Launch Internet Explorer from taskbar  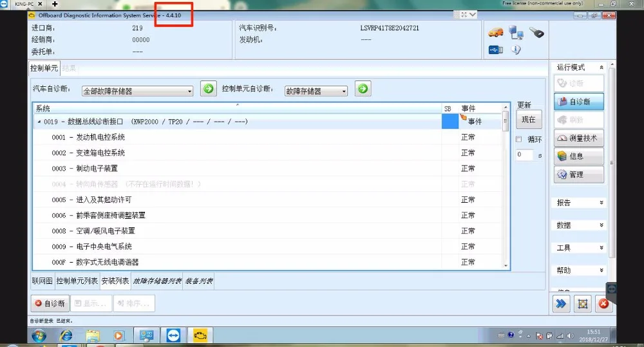66,336
